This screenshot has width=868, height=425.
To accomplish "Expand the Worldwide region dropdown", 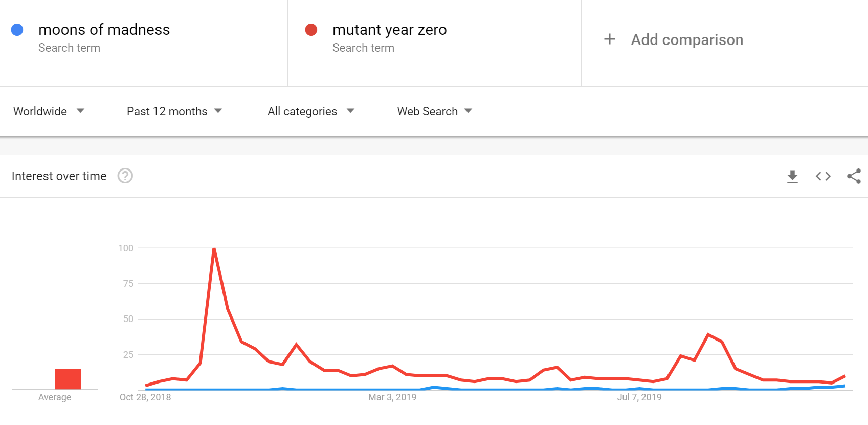I will 49,111.
